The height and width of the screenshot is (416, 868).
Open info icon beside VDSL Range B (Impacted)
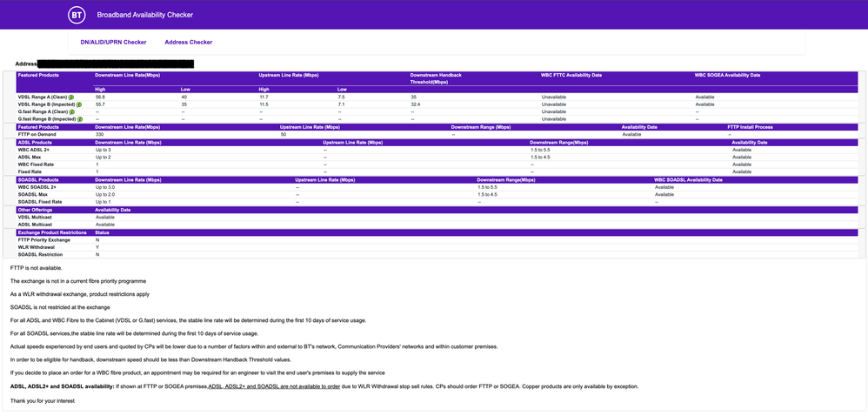(x=79, y=104)
